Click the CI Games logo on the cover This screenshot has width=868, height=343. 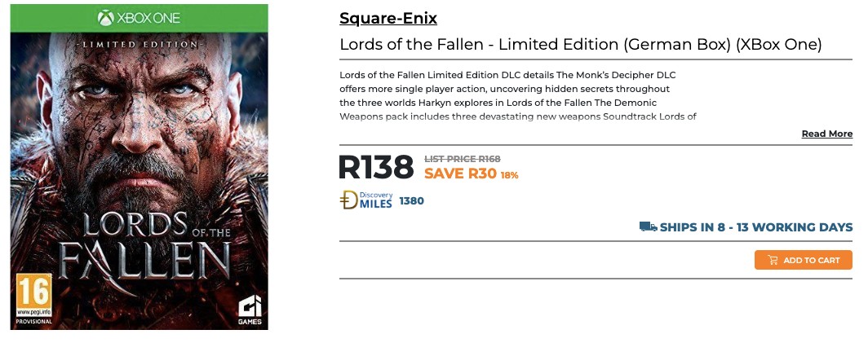(249, 310)
